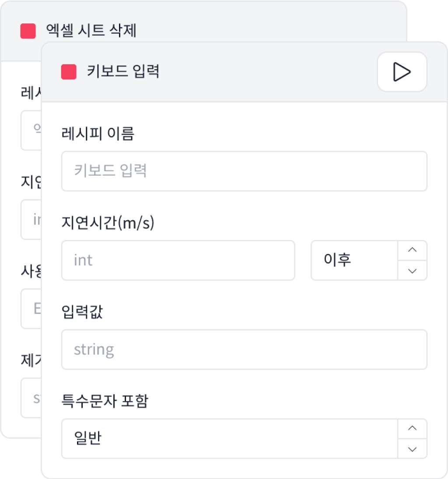Click the red square beside 키보드 입력
The height and width of the screenshot is (479, 448).
pos(69,72)
